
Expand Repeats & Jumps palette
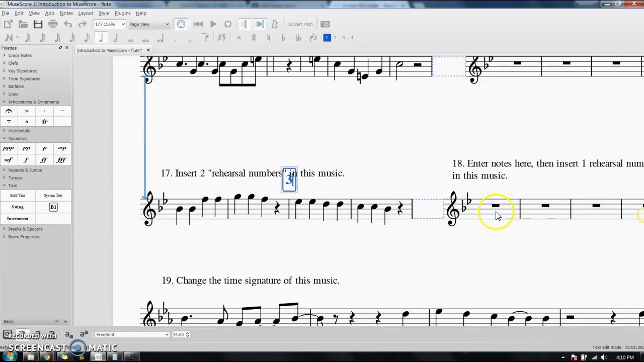[25, 170]
